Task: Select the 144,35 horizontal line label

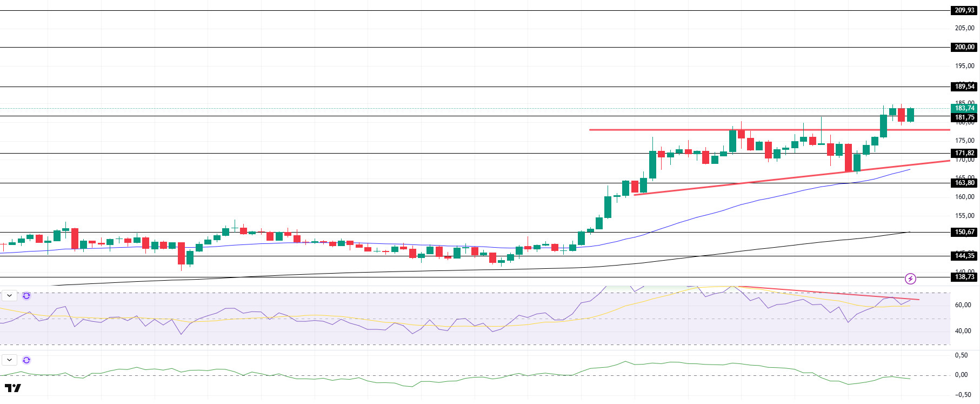Action: (x=964, y=256)
